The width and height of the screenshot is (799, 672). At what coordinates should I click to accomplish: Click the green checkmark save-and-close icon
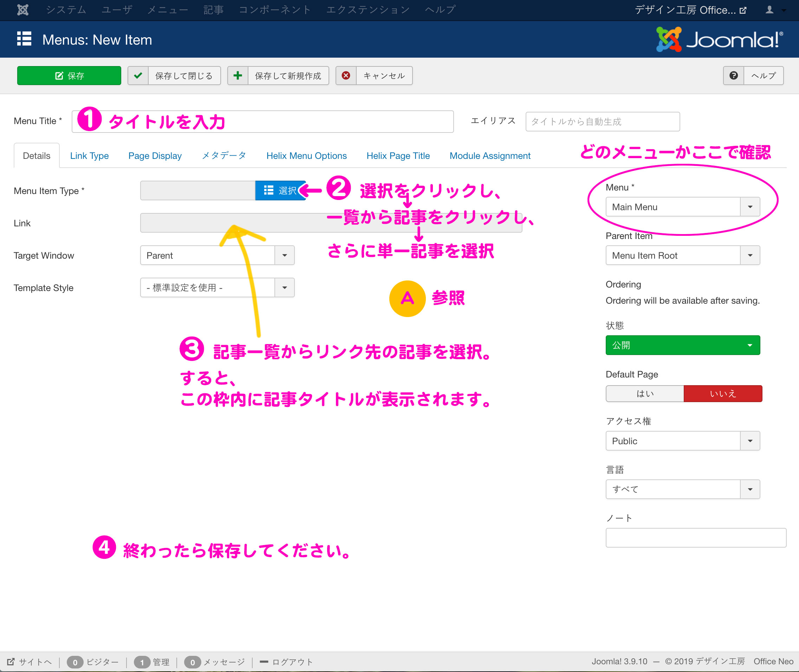(x=138, y=76)
